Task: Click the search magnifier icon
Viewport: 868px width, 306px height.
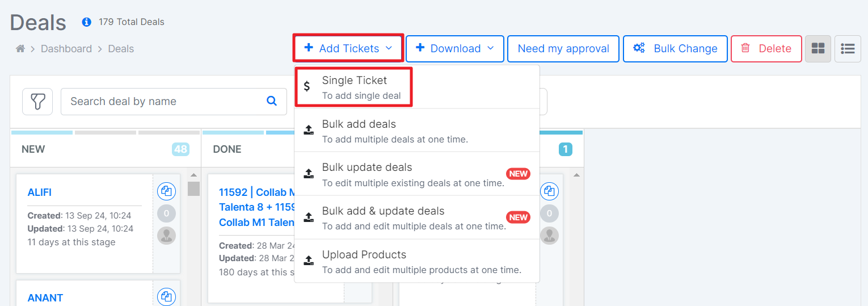Action: tap(272, 101)
